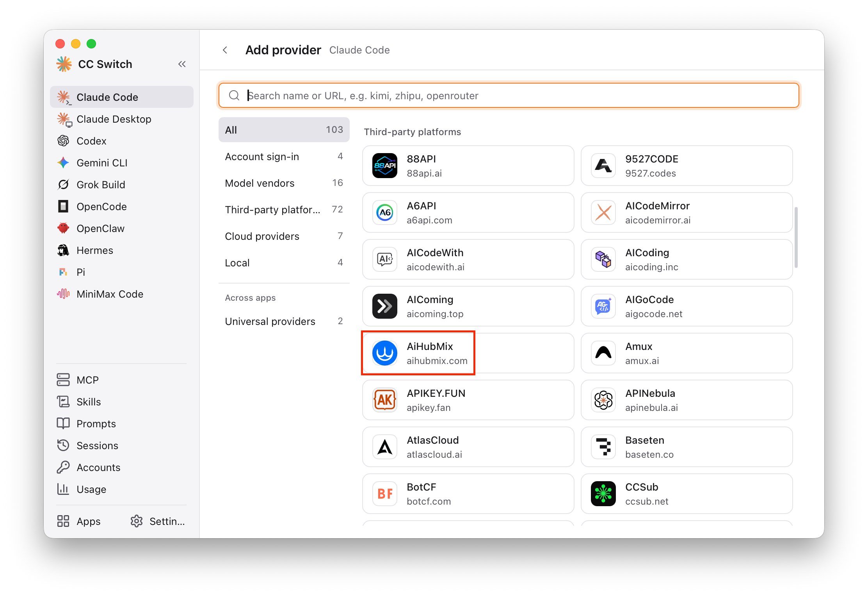Image resolution: width=868 pixels, height=596 pixels.
Task: Click the APIKEY.FUN AK logo
Action: (x=385, y=400)
